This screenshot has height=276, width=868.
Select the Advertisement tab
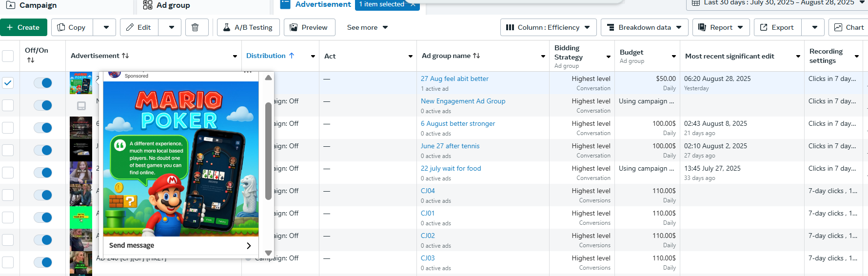(x=323, y=4)
